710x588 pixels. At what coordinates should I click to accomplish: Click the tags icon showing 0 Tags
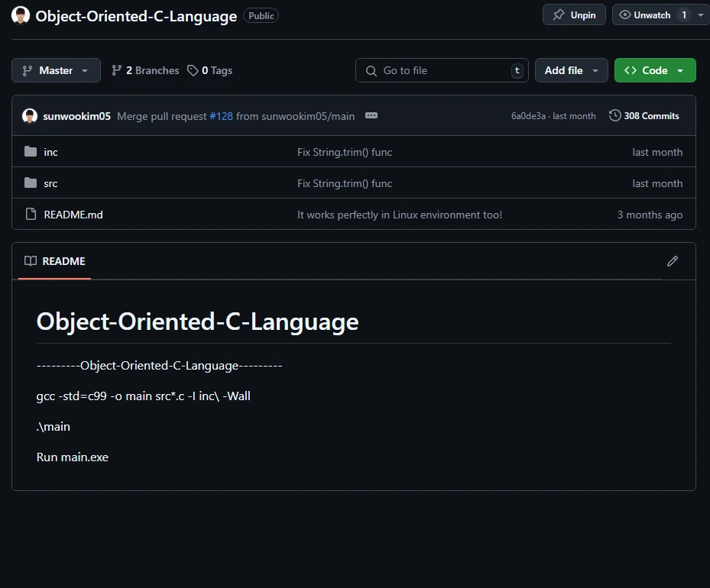coord(193,69)
